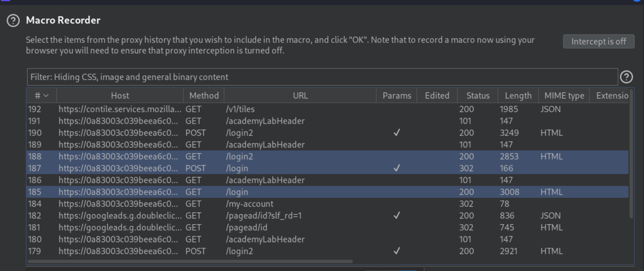The image size is (644, 271).
Task: Open the proxy history filter bar
Action: 322,77
